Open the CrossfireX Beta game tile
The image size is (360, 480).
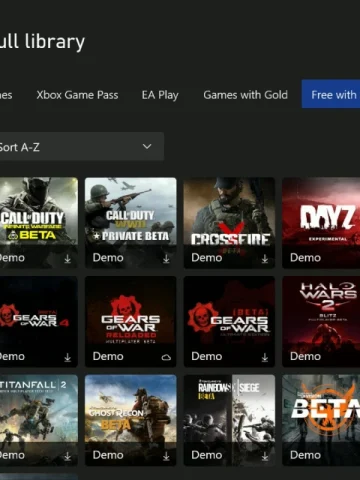229,223
